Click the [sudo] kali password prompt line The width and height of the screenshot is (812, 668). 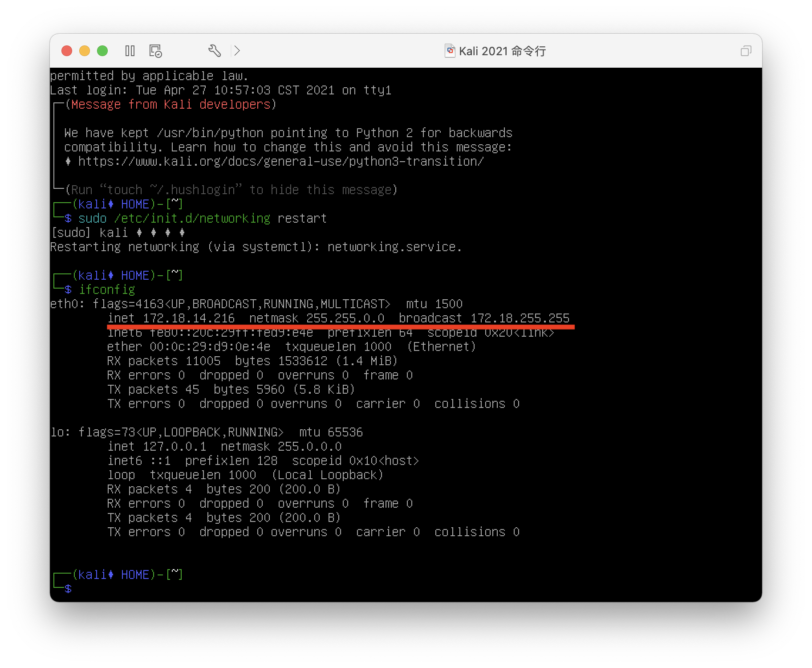(x=118, y=232)
